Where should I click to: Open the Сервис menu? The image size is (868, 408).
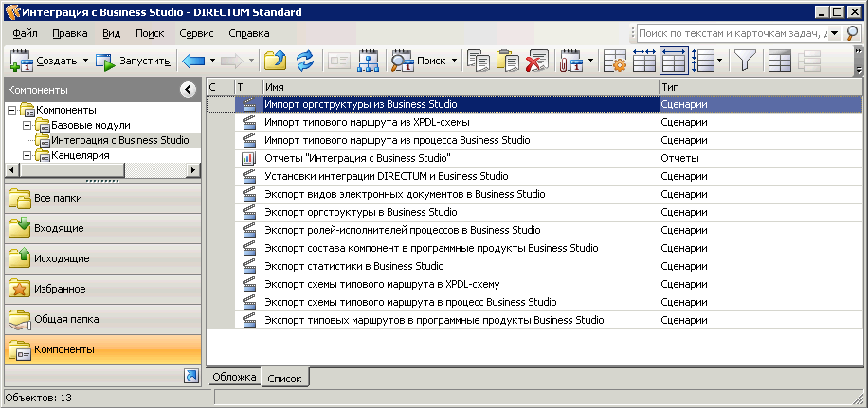point(195,33)
